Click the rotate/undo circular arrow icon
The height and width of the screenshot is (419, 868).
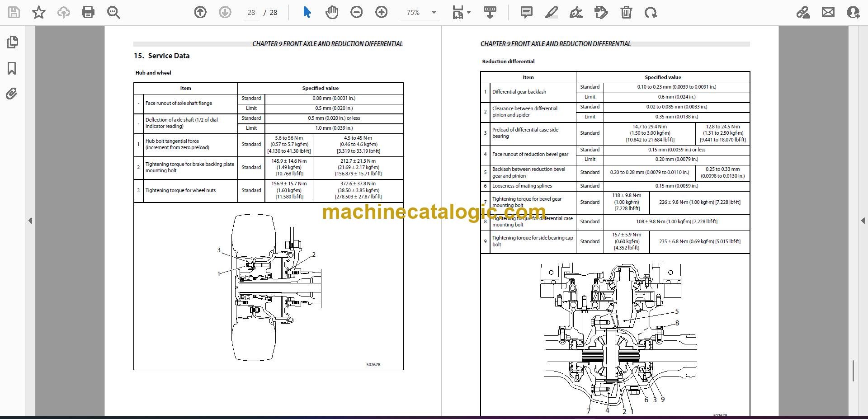pos(651,12)
